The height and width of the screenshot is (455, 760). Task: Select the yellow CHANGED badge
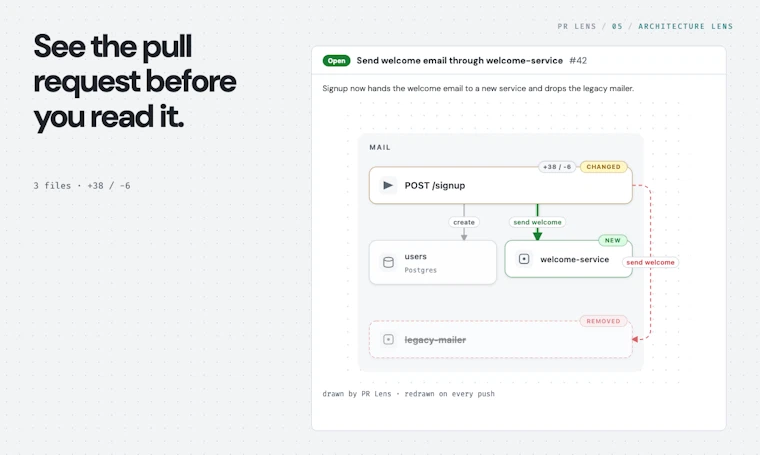(x=603, y=167)
